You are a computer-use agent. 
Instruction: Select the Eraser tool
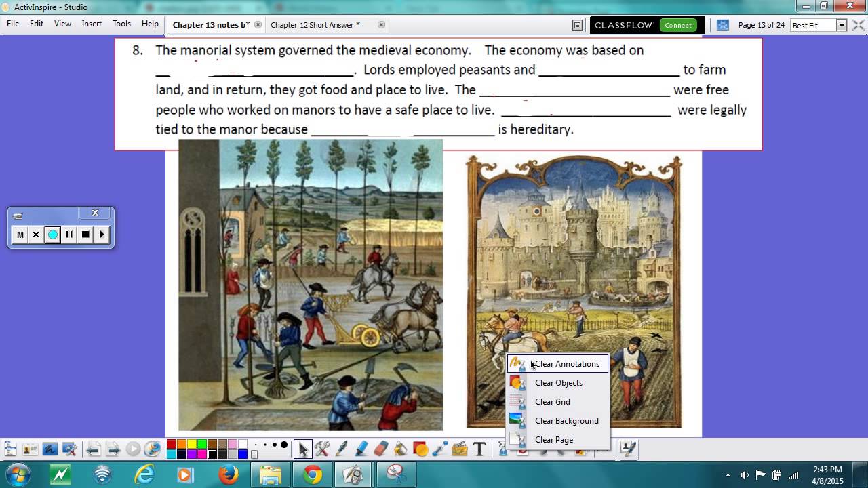point(380,449)
